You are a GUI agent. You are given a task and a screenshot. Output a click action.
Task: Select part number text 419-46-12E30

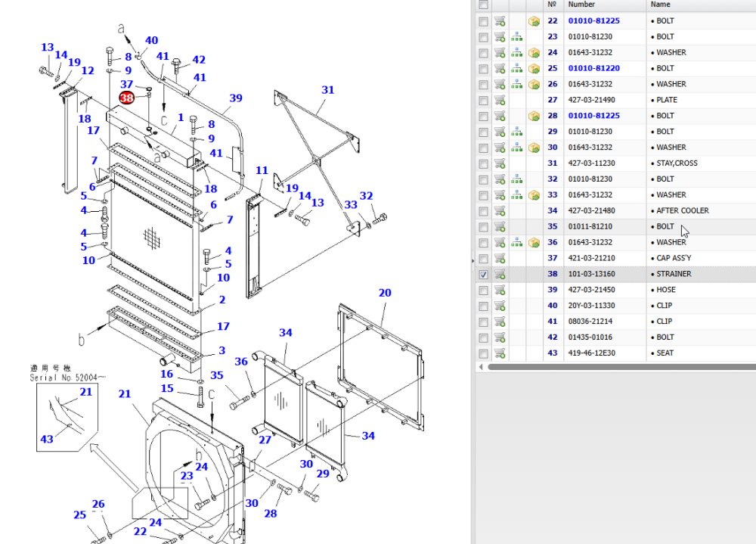(592, 353)
